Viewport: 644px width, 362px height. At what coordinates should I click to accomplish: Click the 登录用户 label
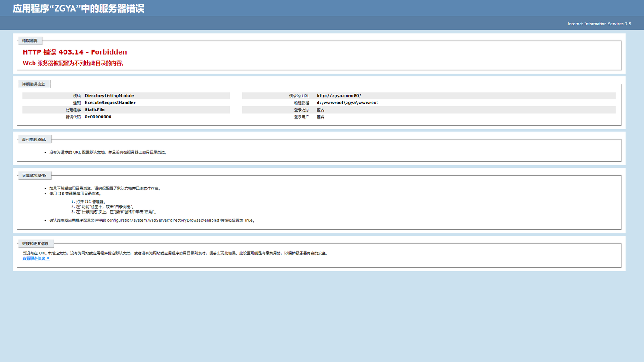(301, 117)
